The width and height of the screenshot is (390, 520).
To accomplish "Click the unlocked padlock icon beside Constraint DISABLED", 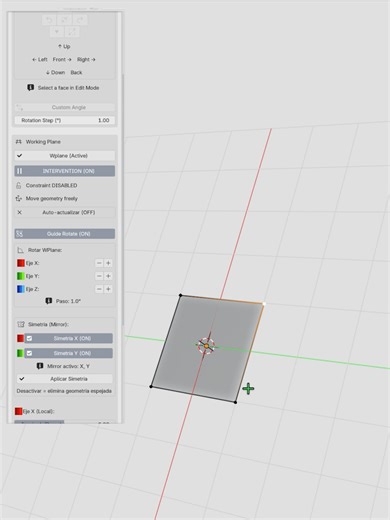I will point(19,185).
